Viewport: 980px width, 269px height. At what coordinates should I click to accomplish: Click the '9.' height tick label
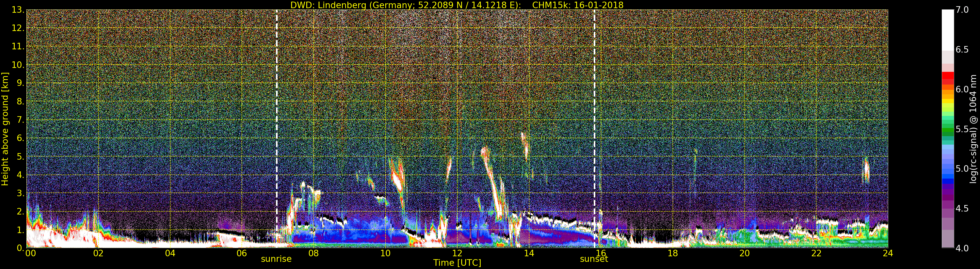click(x=21, y=83)
